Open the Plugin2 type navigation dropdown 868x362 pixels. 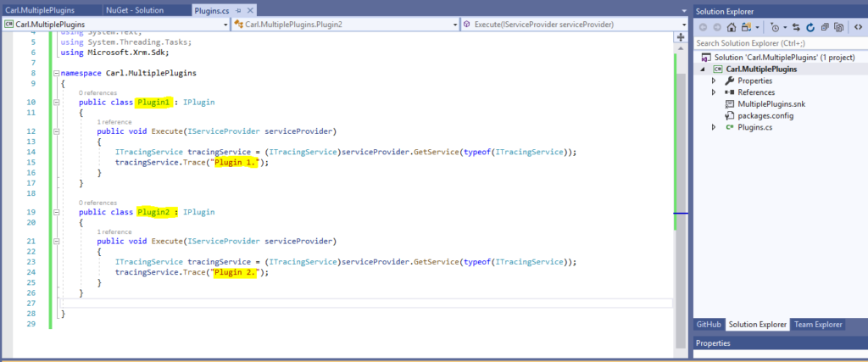[455, 25]
